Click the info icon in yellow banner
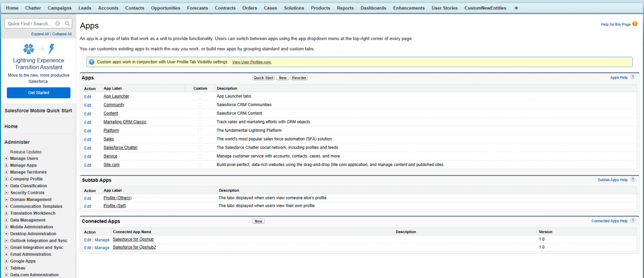644x278 pixels. pos(92,62)
